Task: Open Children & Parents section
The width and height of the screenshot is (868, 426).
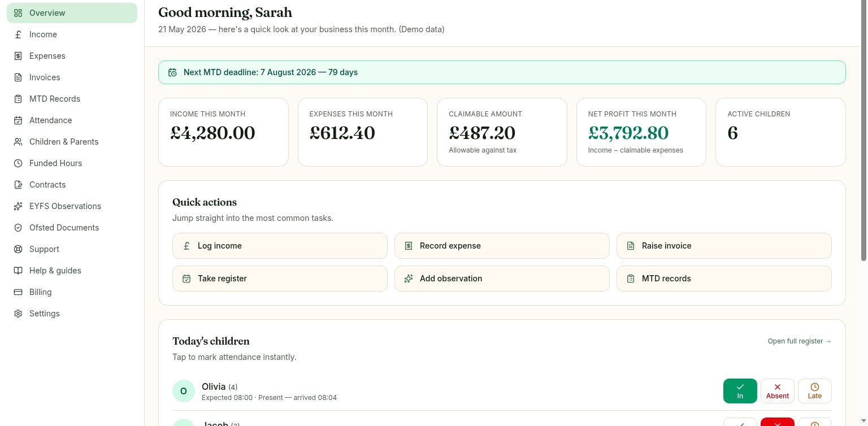Action: pos(72,142)
